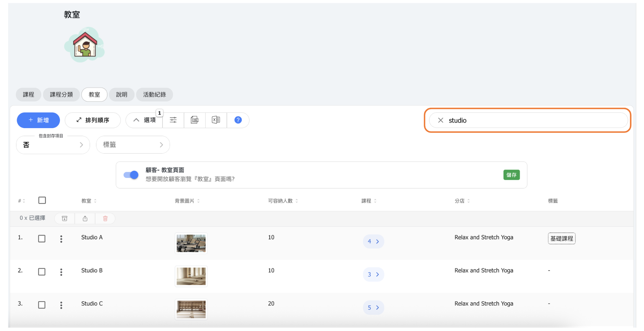Viewport: 644px width, 331px height.
Task: Expand the 標籤 filter dropdown
Action: click(x=133, y=145)
